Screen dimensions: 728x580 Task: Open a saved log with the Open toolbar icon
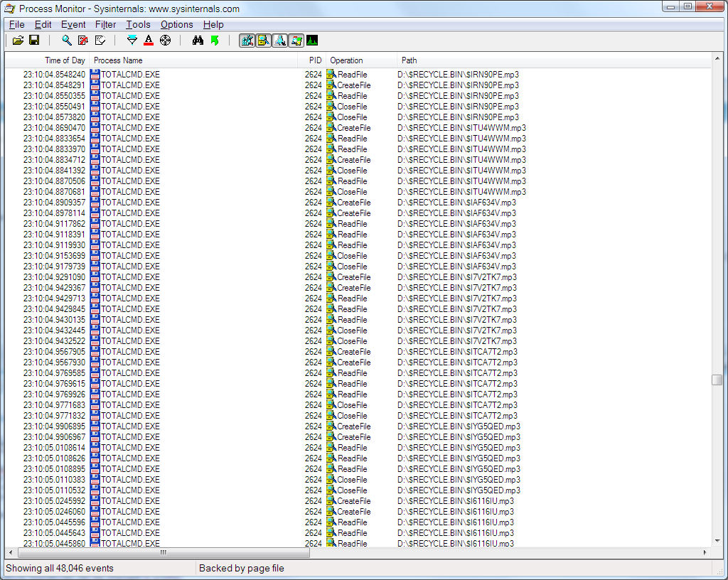click(18, 41)
